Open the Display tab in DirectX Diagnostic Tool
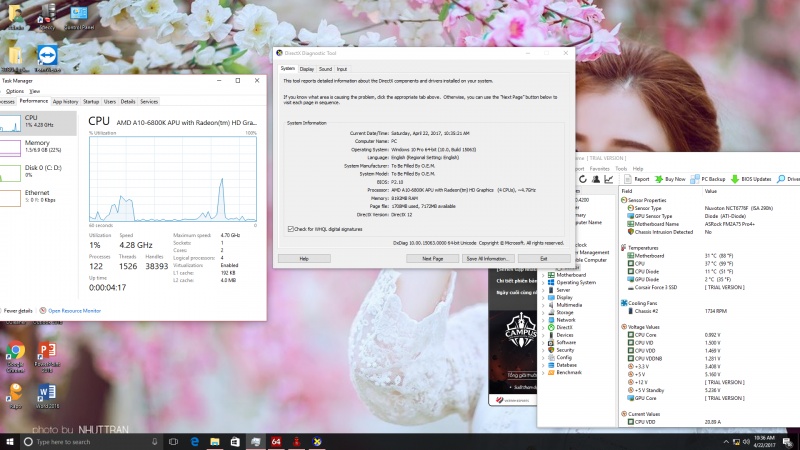The height and width of the screenshot is (450, 800). tap(307, 69)
